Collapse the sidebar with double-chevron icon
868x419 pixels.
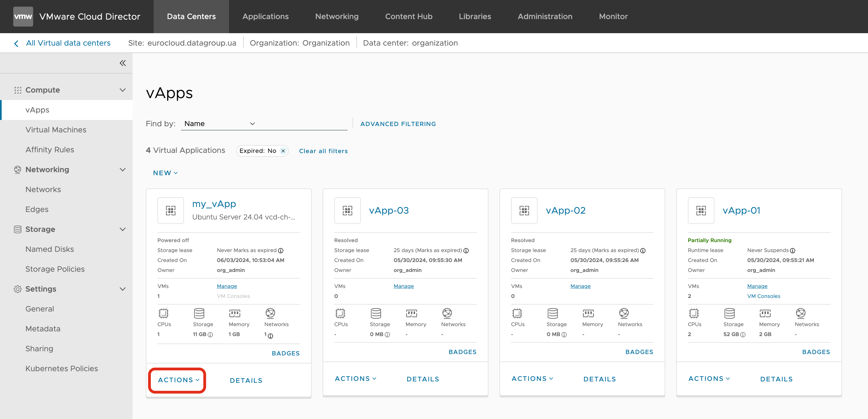(x=123, y=63)
